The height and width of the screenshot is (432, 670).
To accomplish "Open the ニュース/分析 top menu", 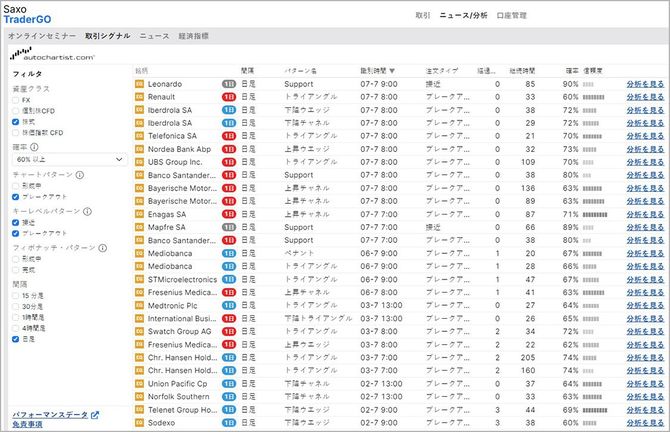I will tap(463, 15).
